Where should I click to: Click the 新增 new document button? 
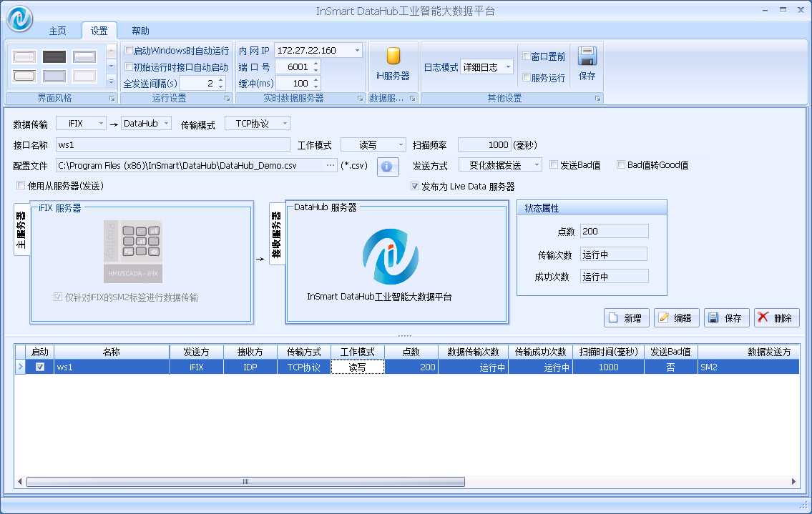(x=626, y=318)
